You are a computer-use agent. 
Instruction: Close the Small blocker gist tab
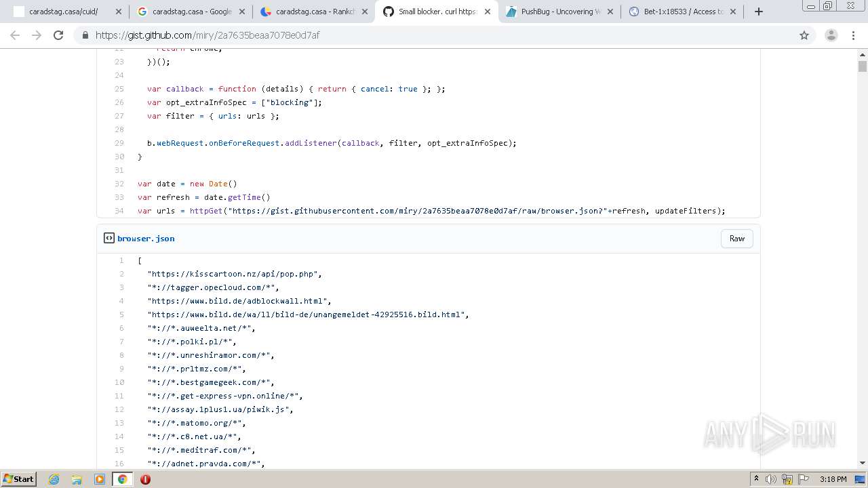(487, 12)
